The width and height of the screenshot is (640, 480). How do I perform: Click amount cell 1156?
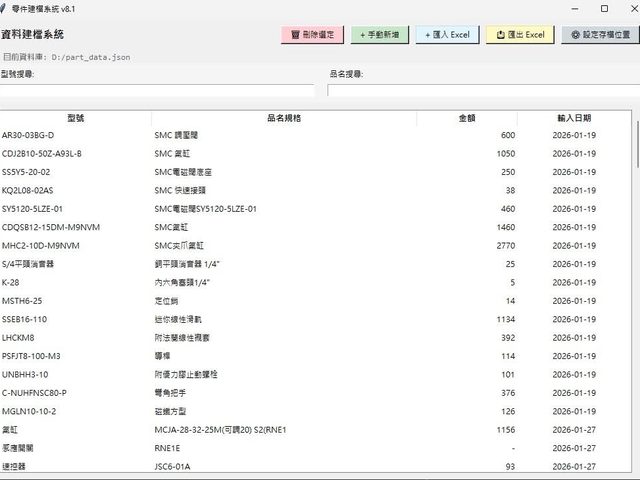tap(506, 430)
